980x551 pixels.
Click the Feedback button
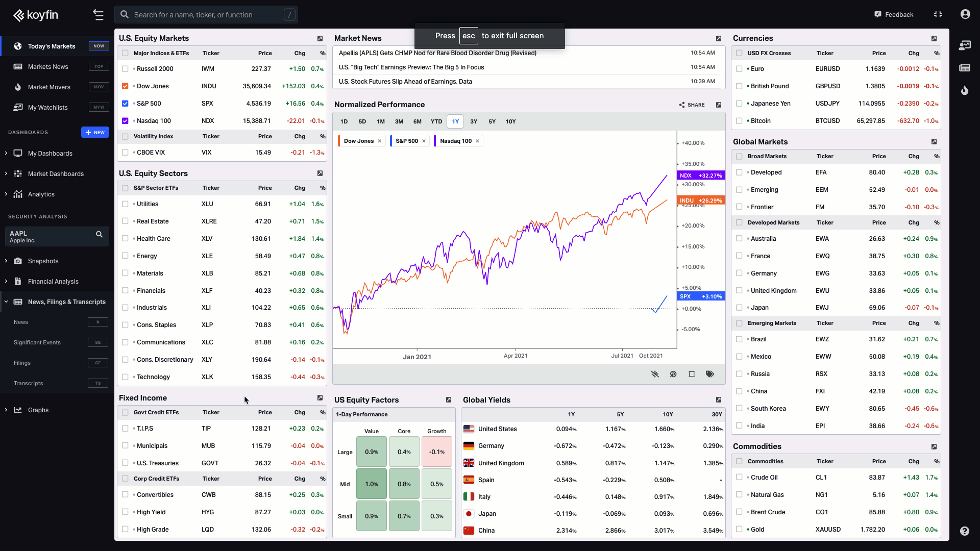pos(894,14)
